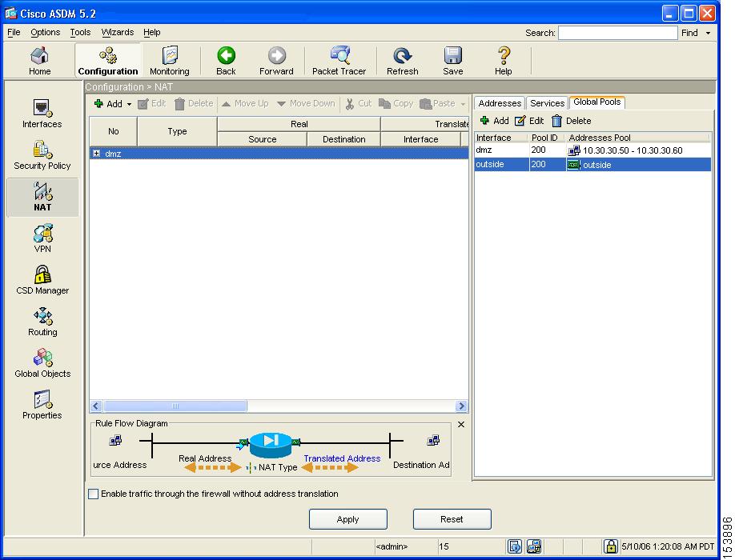The width and height of the screenshot is (735, 560).
Task: Select the Global Pools tab
Action: coord(596,102)
